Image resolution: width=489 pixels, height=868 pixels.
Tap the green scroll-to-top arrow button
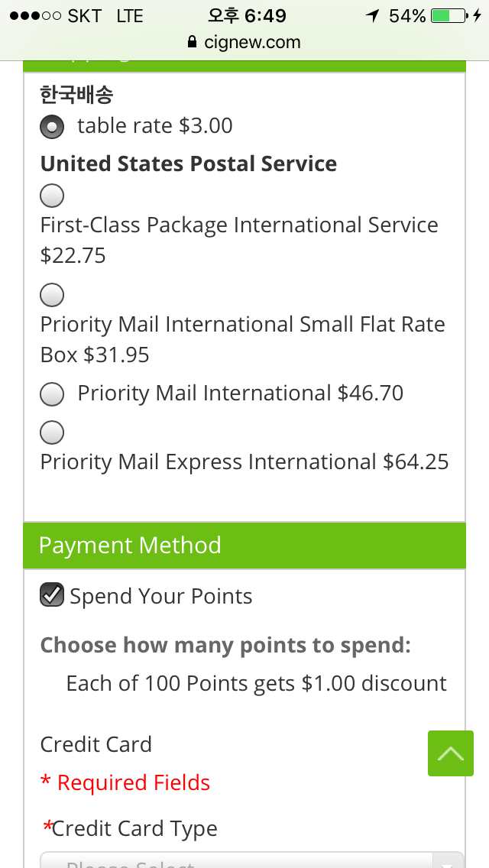450,753
